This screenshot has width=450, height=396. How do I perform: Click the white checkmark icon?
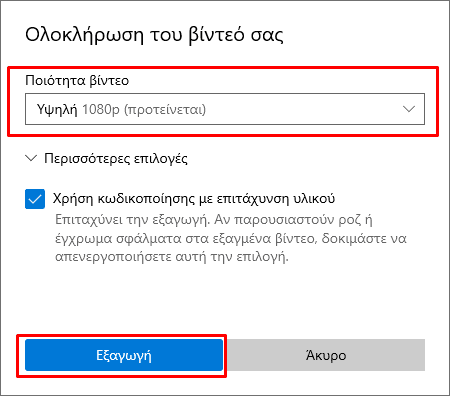tap(35, 199)
